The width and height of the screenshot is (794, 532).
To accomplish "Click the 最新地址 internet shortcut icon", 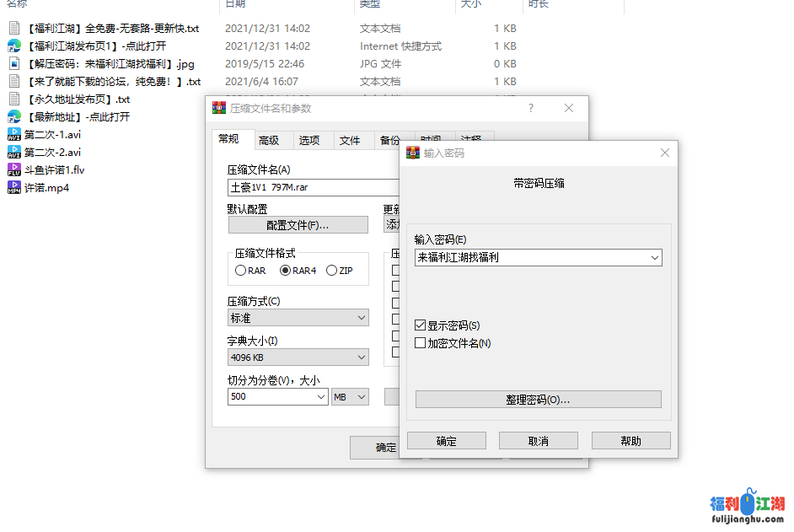I will [14, 117].
